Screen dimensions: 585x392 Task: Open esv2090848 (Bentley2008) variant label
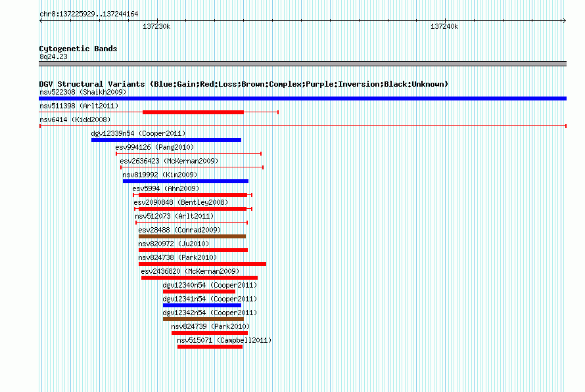pos(181,202)
